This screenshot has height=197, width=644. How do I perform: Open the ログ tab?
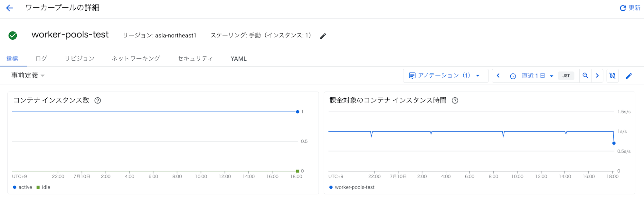[x=41, y=59]
